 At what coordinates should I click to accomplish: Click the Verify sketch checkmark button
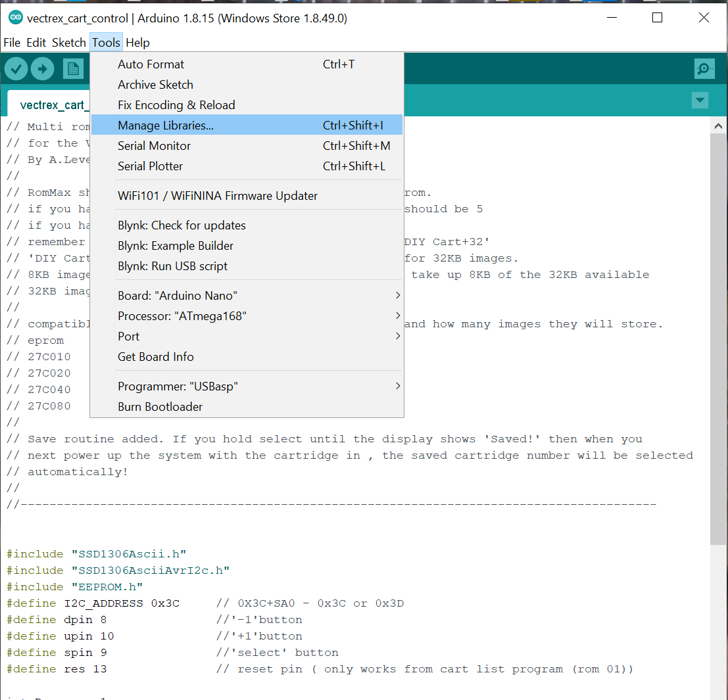coord(16,69)
